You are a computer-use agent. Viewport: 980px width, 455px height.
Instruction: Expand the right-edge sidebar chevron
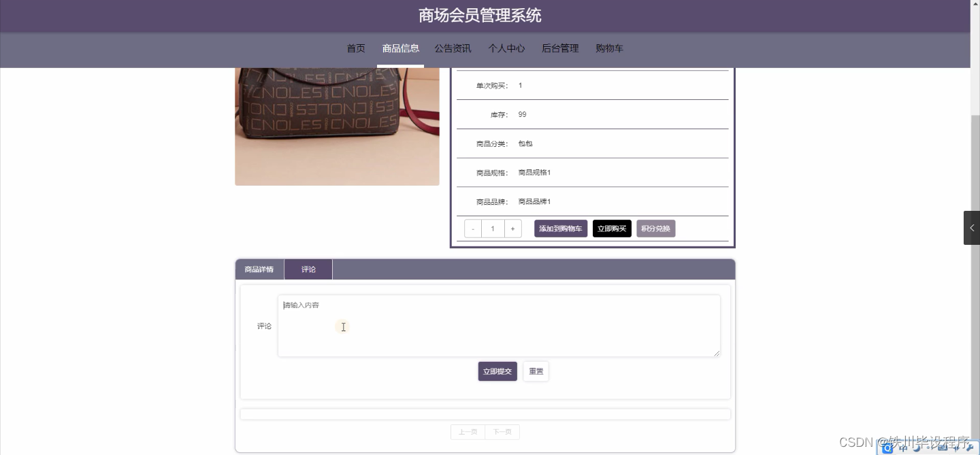(x=972, y=228)
